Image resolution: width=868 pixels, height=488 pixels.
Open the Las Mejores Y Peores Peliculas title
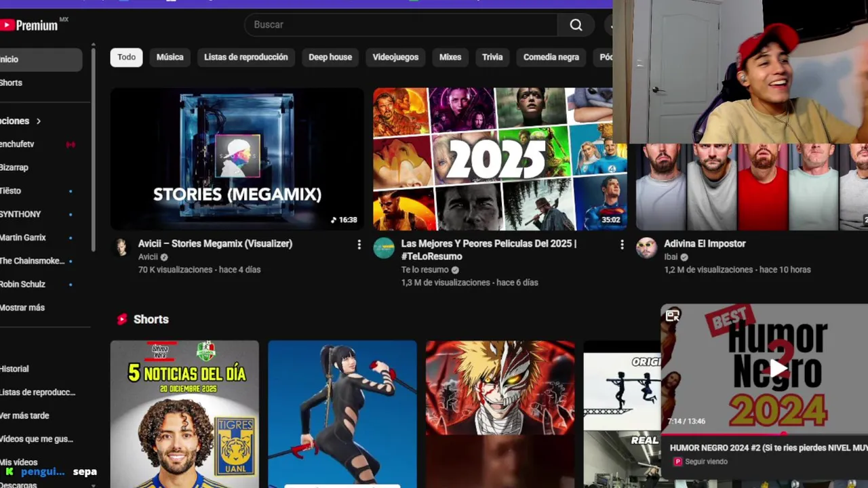click(x=489, y=250)
